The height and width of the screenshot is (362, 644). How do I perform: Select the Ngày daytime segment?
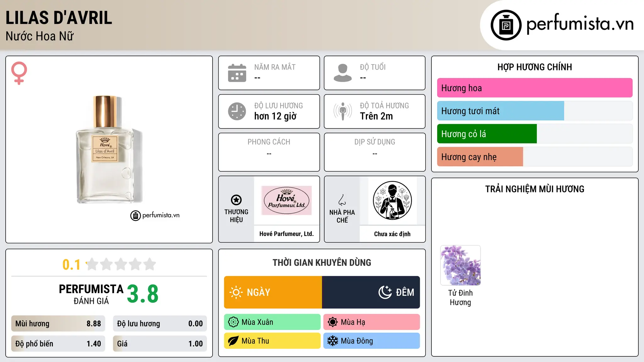tap(273, 292)
